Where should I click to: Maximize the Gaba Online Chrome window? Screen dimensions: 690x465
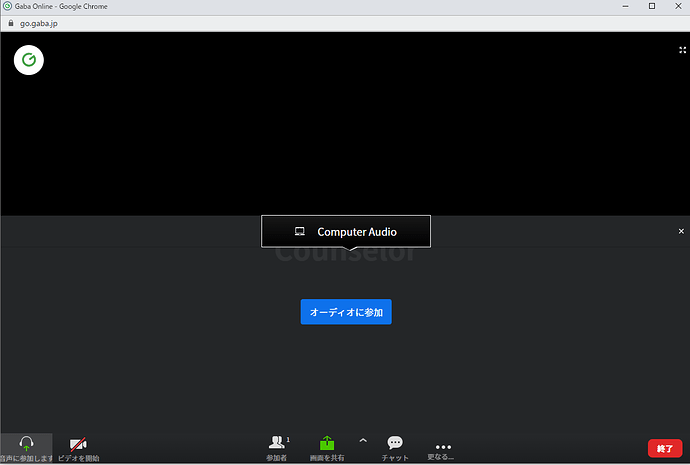652,6
